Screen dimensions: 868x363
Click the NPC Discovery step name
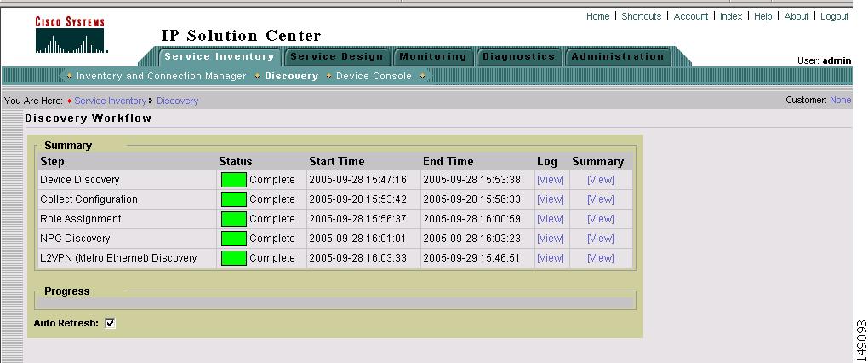tap(75, 239)
